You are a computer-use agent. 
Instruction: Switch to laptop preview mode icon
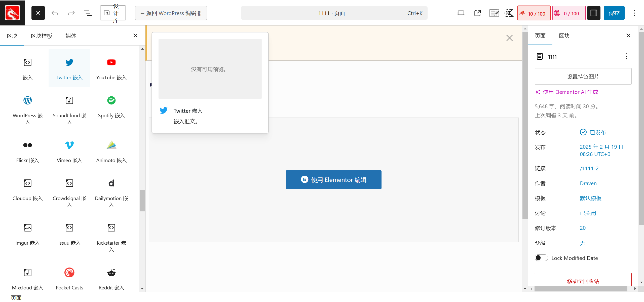tap(461, 13)
